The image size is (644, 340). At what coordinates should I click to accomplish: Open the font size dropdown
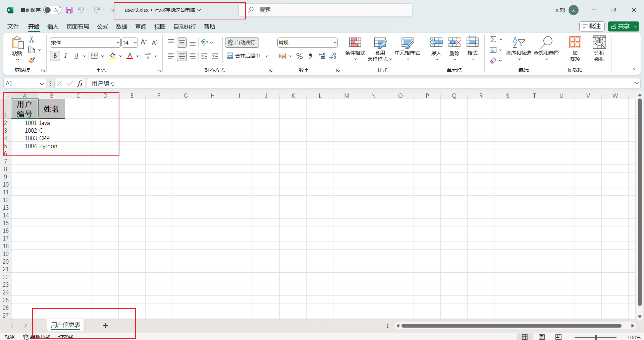point(135,43)
